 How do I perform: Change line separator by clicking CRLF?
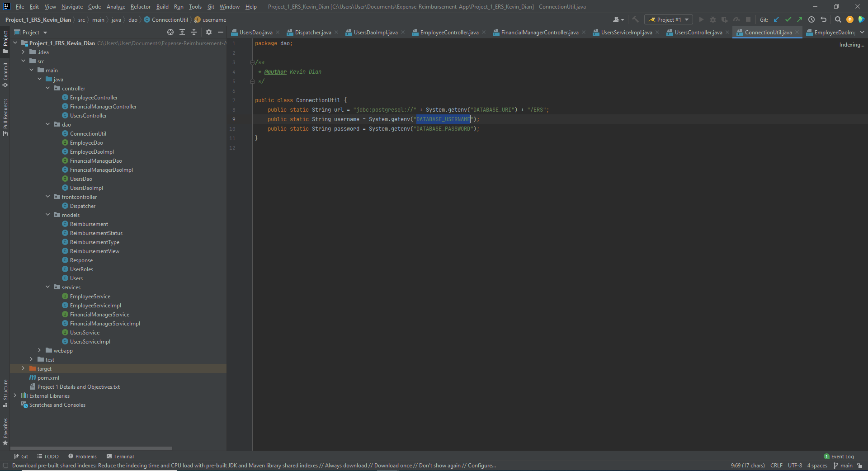click(776, 466)
